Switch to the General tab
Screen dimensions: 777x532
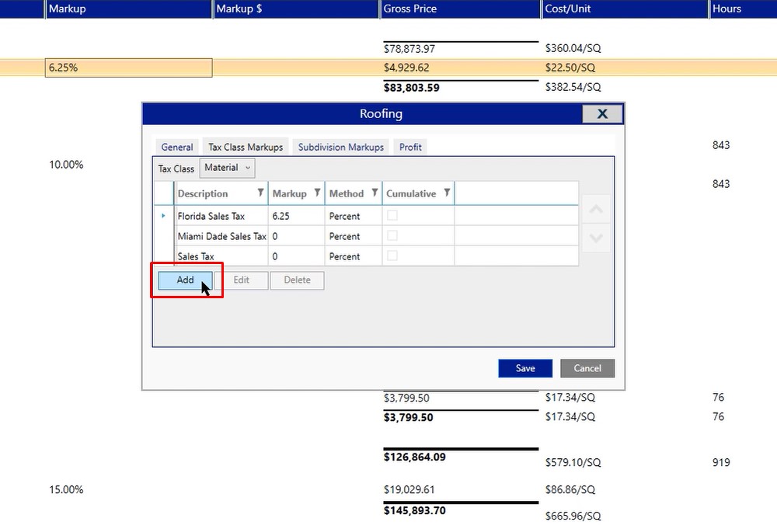177,147
